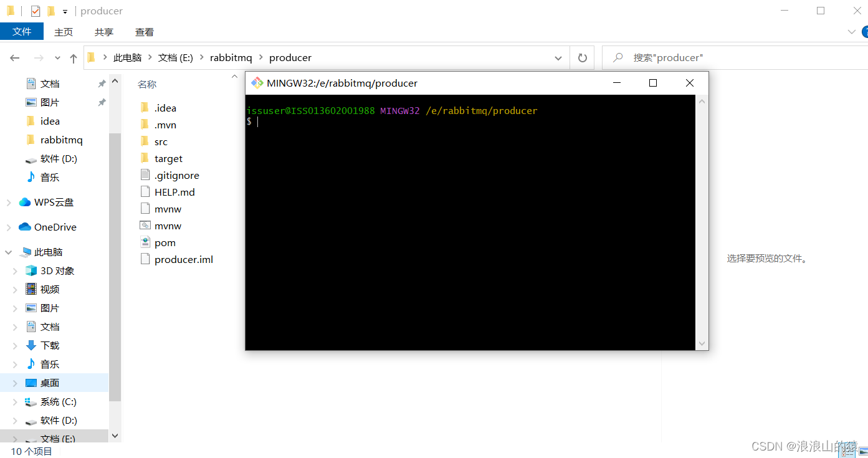Select 音乐 under 此电脑
The height and width of the screenshot is (458, 868).
click(x=50, y=364)
